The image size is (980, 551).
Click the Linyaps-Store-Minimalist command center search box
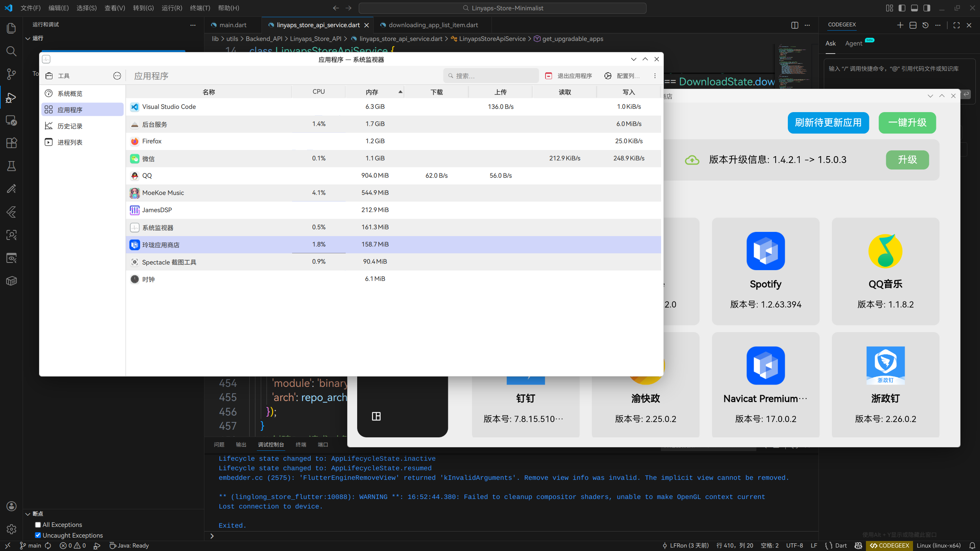pyautogui.click(x=503, y=8)
